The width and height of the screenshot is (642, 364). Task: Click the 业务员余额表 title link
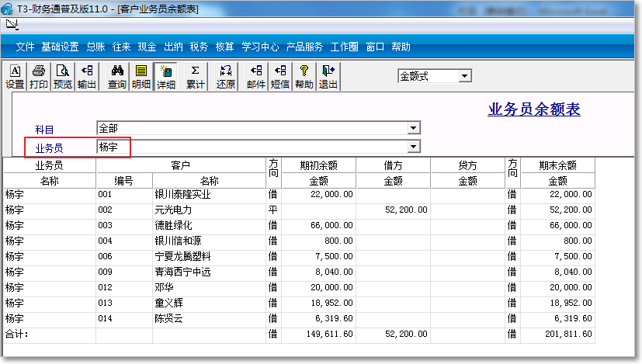[533, 109]
